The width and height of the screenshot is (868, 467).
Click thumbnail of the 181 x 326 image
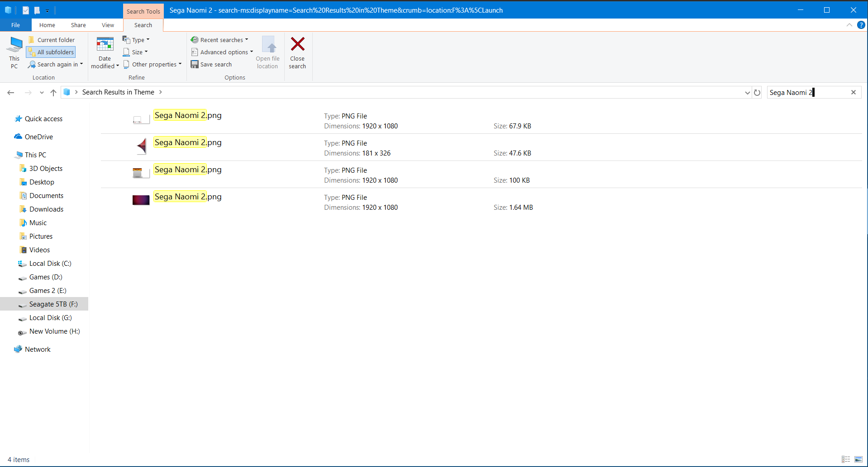click(141, 146)
